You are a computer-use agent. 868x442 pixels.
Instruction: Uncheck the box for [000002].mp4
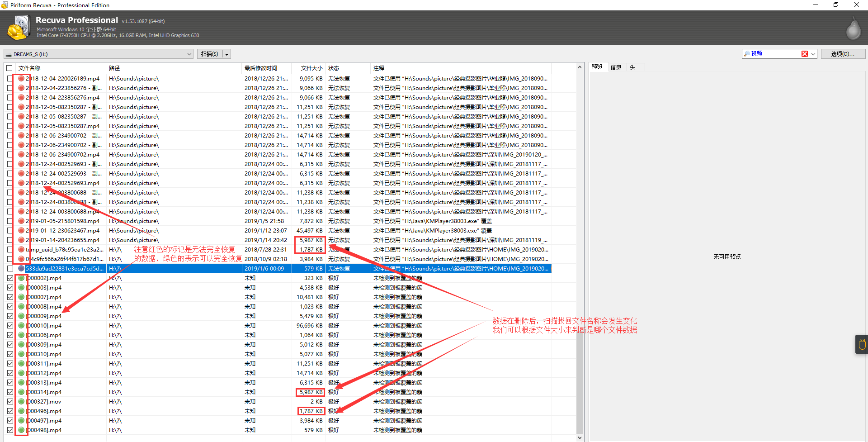point(10,278)
